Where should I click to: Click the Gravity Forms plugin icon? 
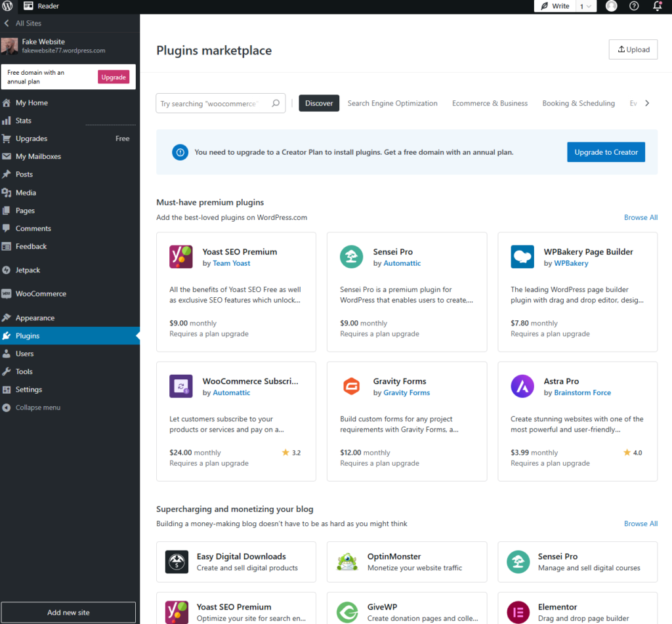352,386
